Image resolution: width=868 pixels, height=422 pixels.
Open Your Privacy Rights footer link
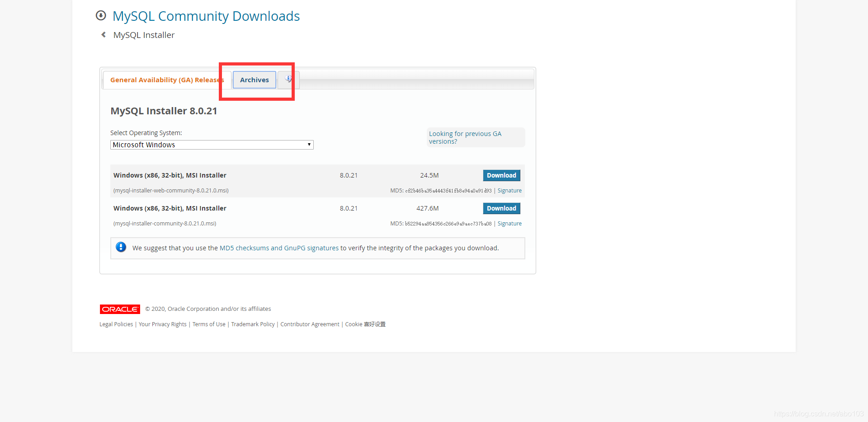[163, 324]
